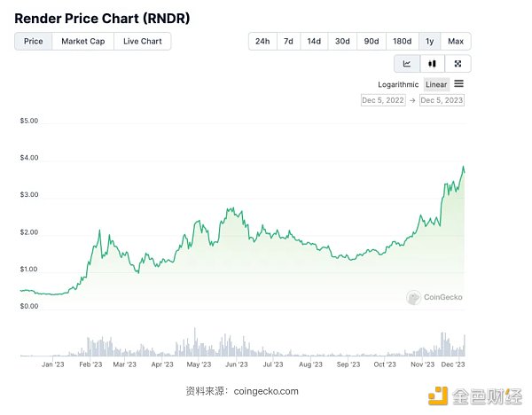The image size is (532, 415).
Task: Select the Price tab
Action: click(x=34, y=42)
